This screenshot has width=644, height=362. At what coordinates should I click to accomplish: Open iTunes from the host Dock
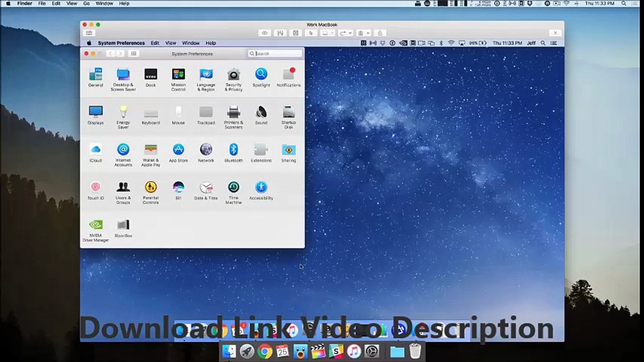[x=354, y=352]
